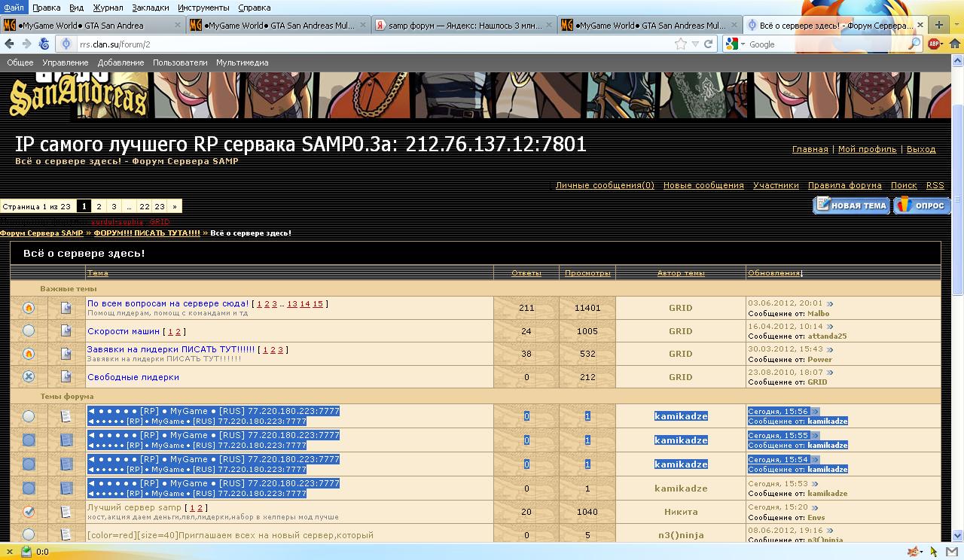
Task: Click the 'Выход' logout link
Action: (921, 149)
